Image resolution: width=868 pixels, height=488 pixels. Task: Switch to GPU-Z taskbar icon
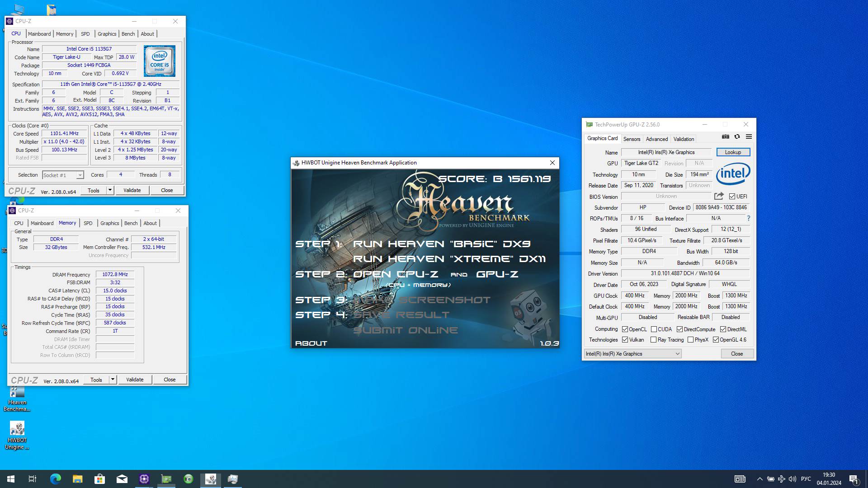click(x=166, y=479)
